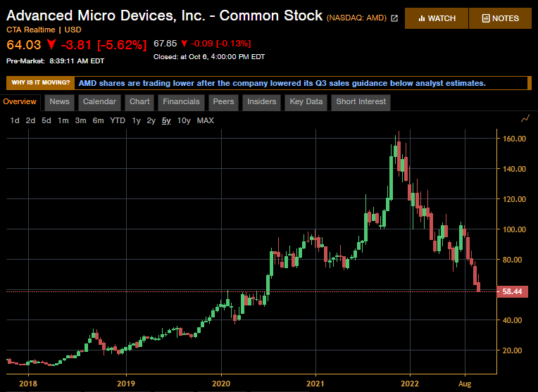
Task: Select the 1y chart range
Action: click(136, 121)
